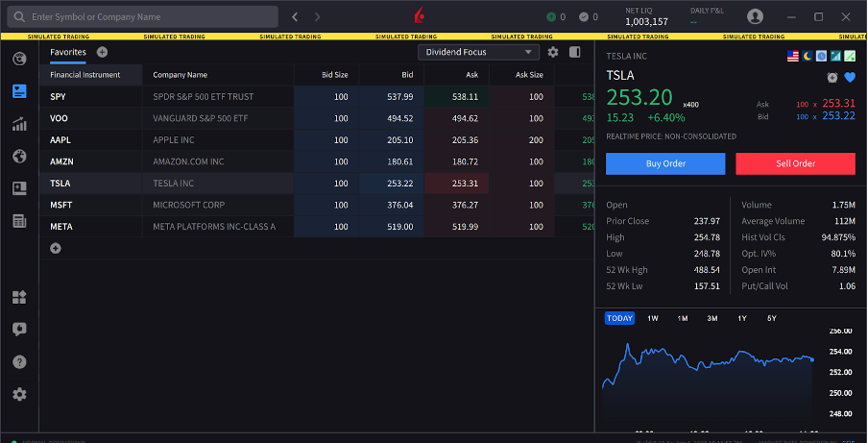868x443 pixels.
Task: Click the US flag icon for TSLA
Action: pyautogui.click(x=793, y=56)
